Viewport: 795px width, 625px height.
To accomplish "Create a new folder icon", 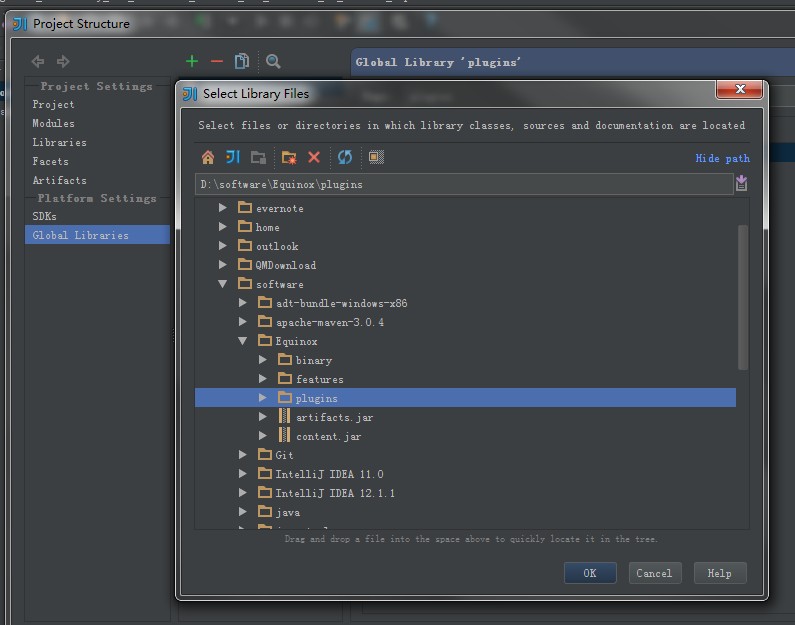I will click(x=289, y=158).
